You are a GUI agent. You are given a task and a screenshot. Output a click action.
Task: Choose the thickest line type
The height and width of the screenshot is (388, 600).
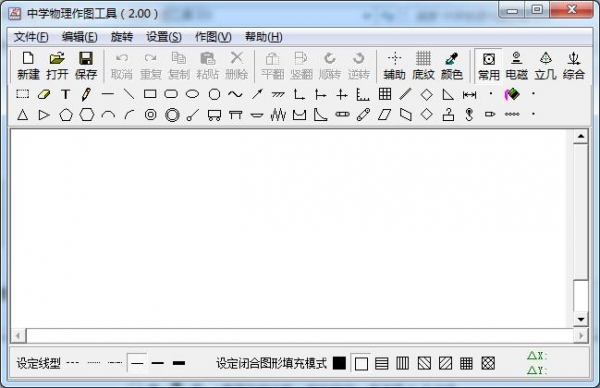[179, 363]
